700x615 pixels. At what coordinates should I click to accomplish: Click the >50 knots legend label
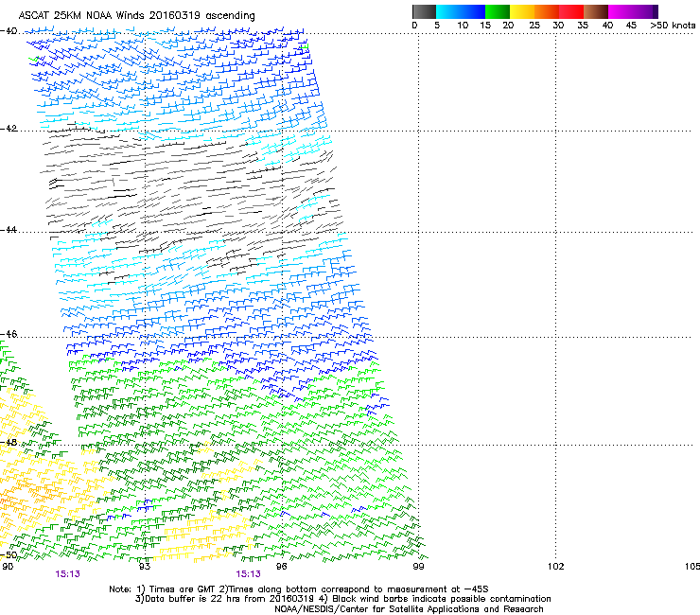[673, 26]
